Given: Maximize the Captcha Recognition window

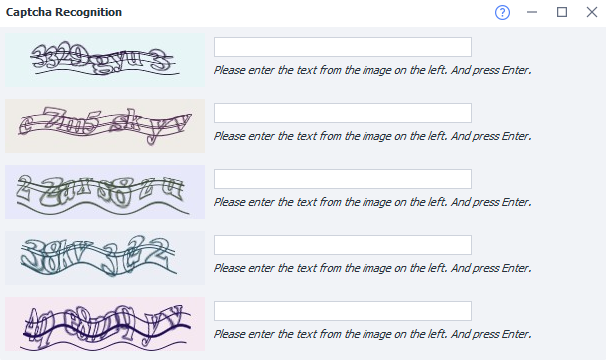Looking at the screenshot, I should tap(562, 12).
